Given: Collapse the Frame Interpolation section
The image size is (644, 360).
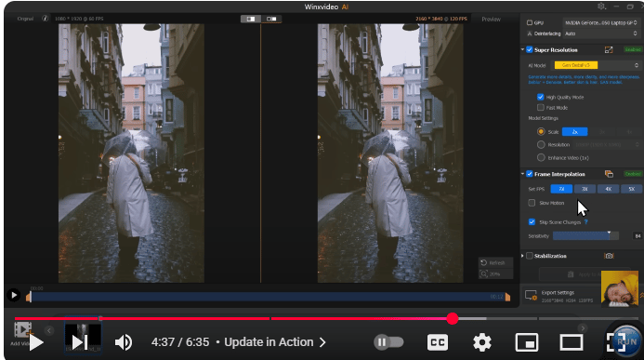Looking at the screenshot, I should point(522,174).
